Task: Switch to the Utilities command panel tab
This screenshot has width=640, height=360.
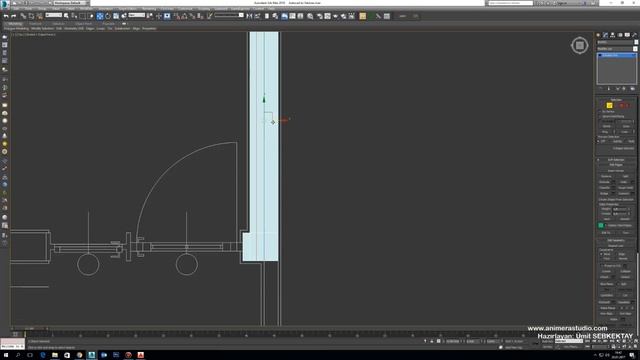Action: click(x=634, y=35)
